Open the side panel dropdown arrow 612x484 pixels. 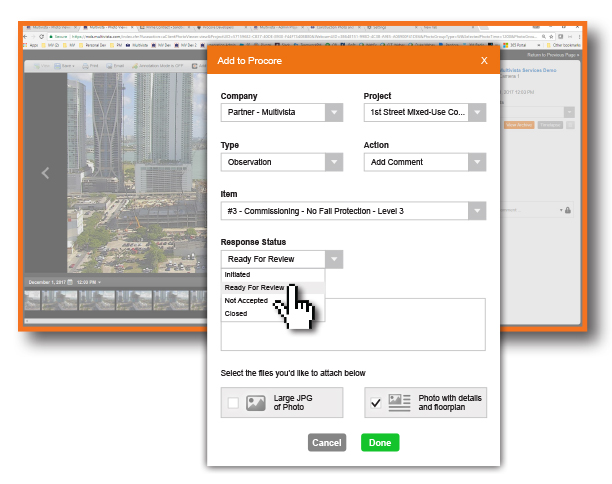click(569, 112)
